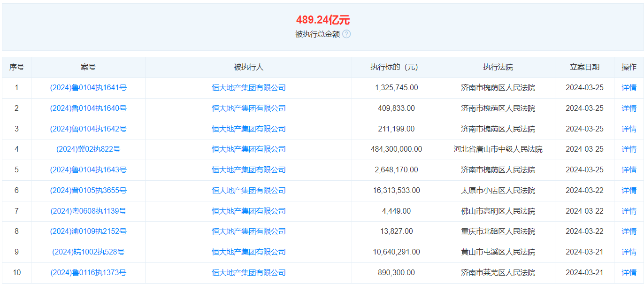Click 恒大地产集团有限公司 in row 8

(x=249, y=231)
